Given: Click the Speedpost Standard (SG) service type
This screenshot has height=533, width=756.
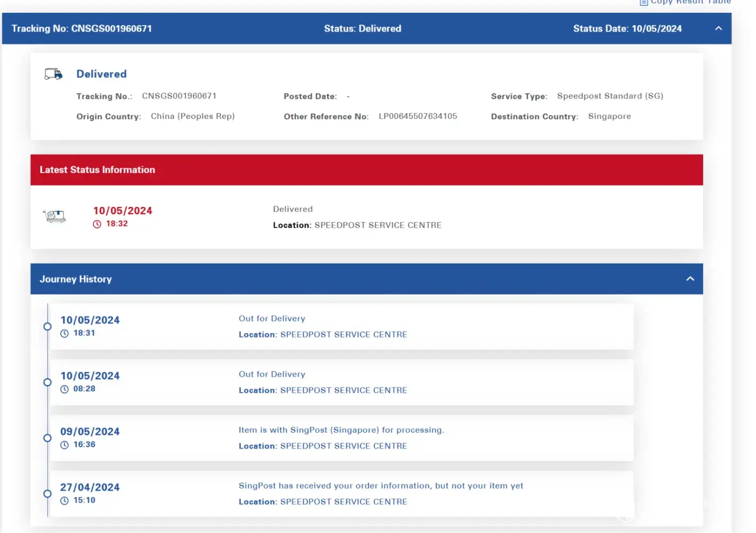Looking at the screenshot, I should pyautogui.click(x=610, y=96).
